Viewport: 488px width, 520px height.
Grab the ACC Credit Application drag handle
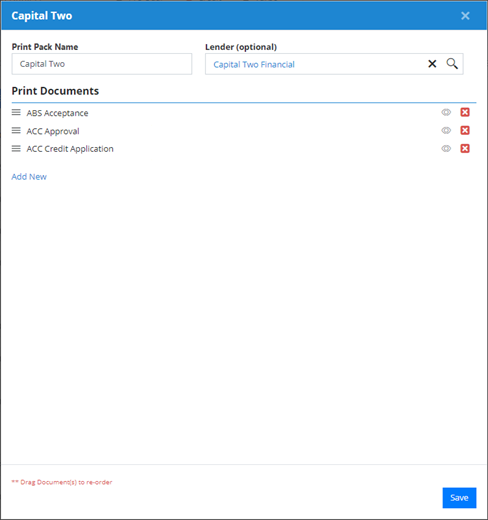pyautogui.click(x=16, y=148)
